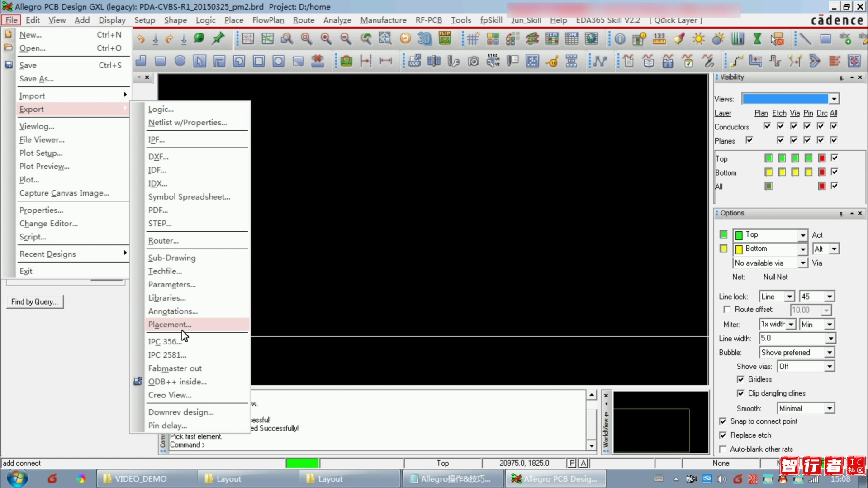
Task: Open the Shove vias Off dropdown
Action: pos(830,367)
